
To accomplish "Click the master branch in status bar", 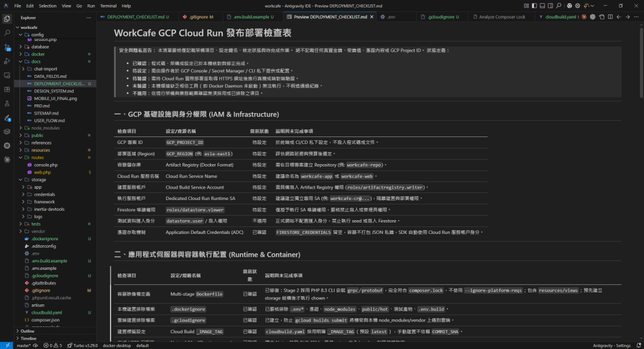I will [x=23, y=345].
